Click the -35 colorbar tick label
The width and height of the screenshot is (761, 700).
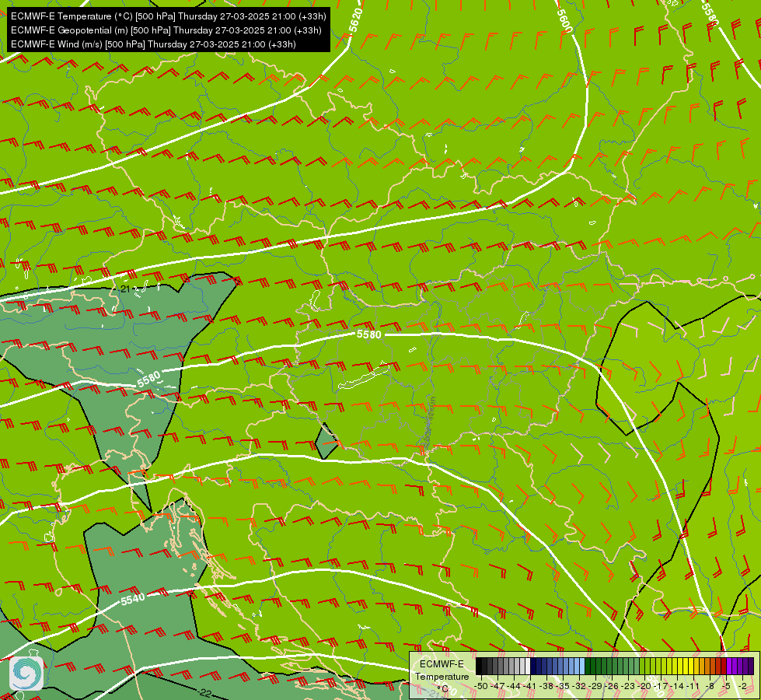pos(563,686)
